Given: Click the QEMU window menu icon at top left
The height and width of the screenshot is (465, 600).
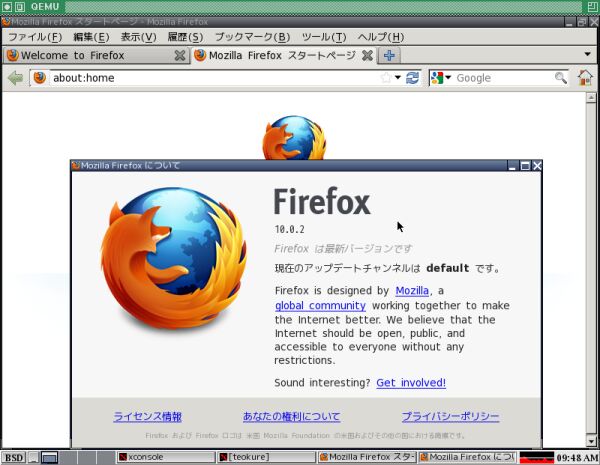Looking at the screenshot, I should [x=7, y=7].
